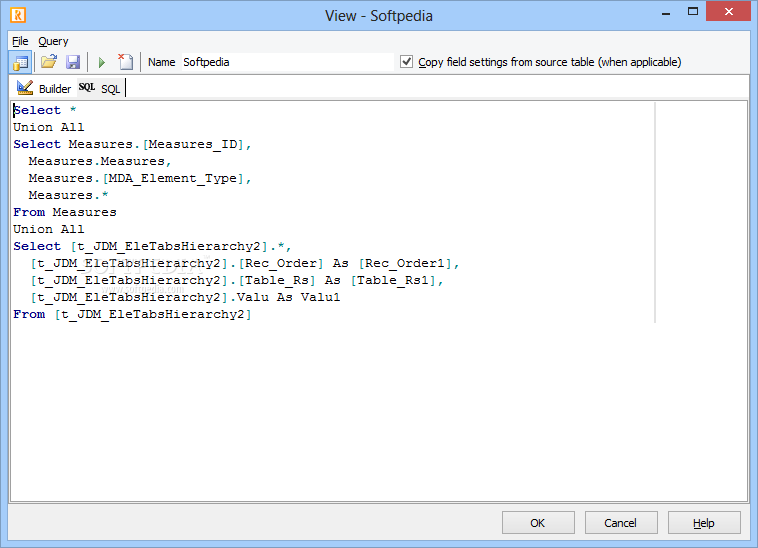
Task: Switch to the SQL tab label
Action: click(110, 89)
